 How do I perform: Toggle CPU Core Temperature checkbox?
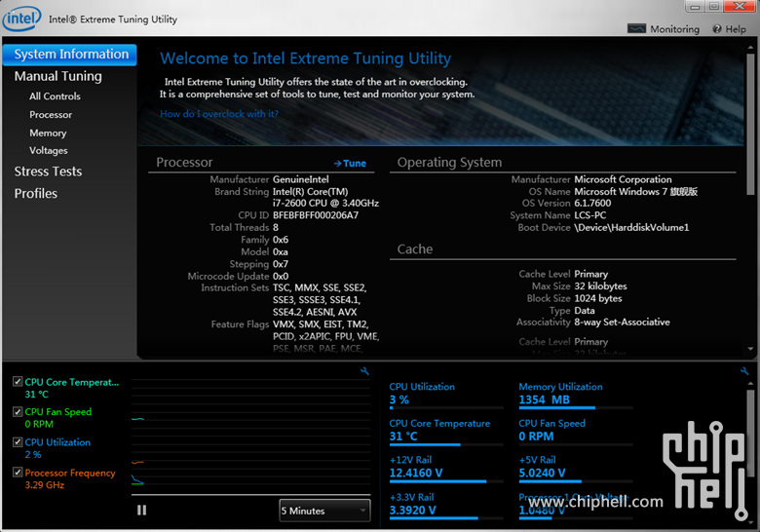pos(18,382)
